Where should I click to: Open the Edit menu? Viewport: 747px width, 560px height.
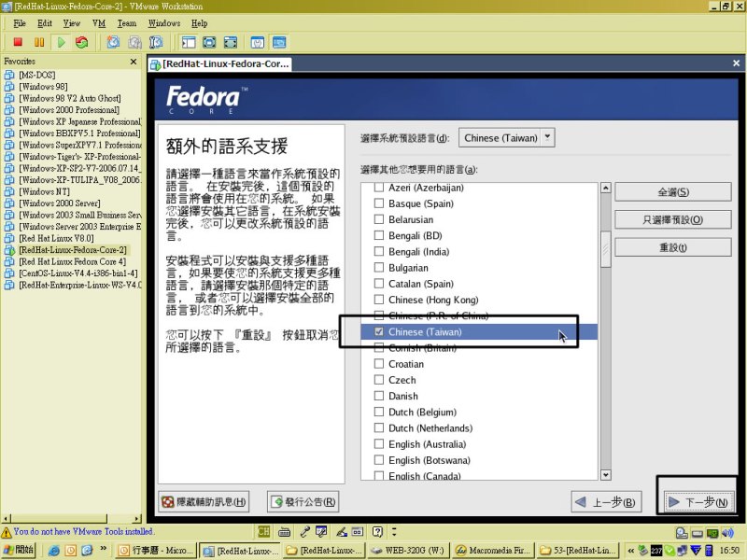[45, 23]
